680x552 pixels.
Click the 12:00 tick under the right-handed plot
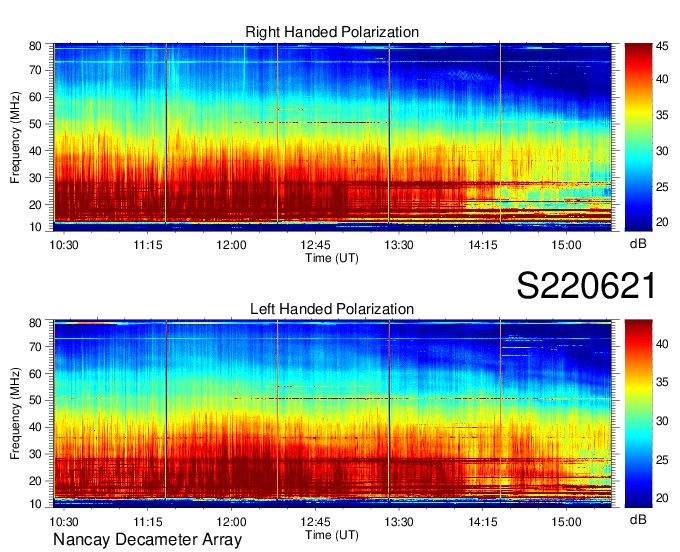[x=231, y=245]
